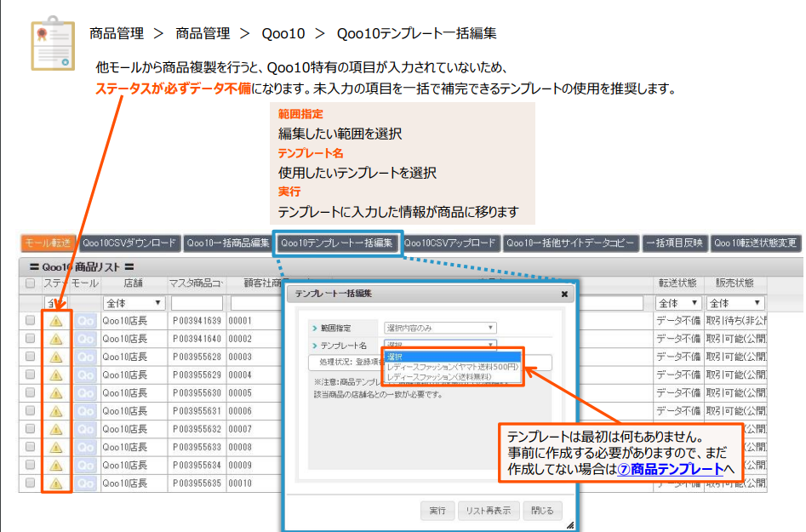Open Qoo10一括商品編集
This screenshot has width=806, height=532.
(228, 243)
